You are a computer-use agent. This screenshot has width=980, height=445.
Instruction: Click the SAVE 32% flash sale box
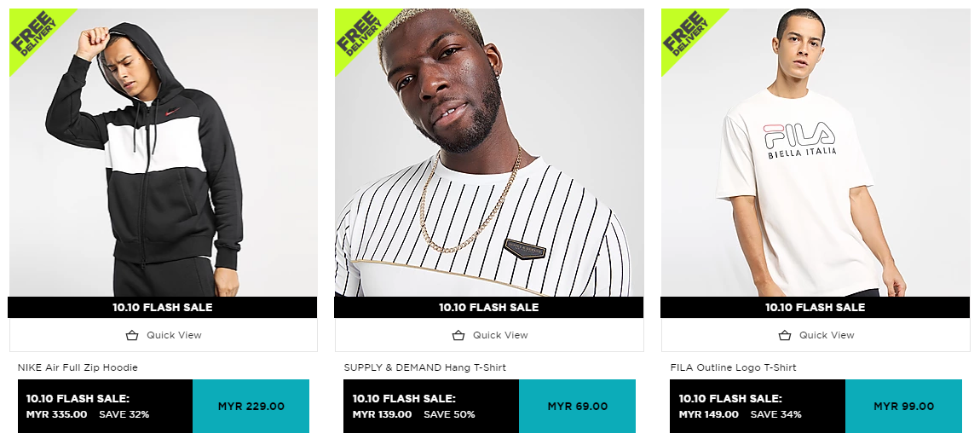[105, 407]
